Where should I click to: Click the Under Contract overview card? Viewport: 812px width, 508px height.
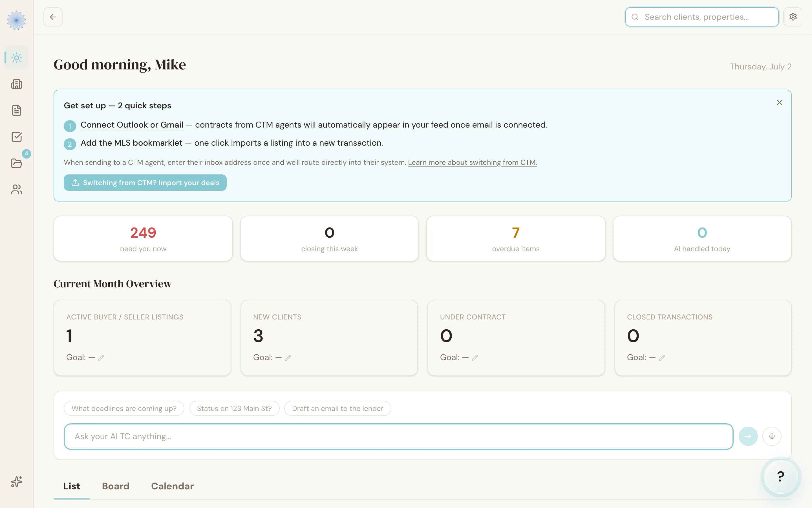point(516,338)
